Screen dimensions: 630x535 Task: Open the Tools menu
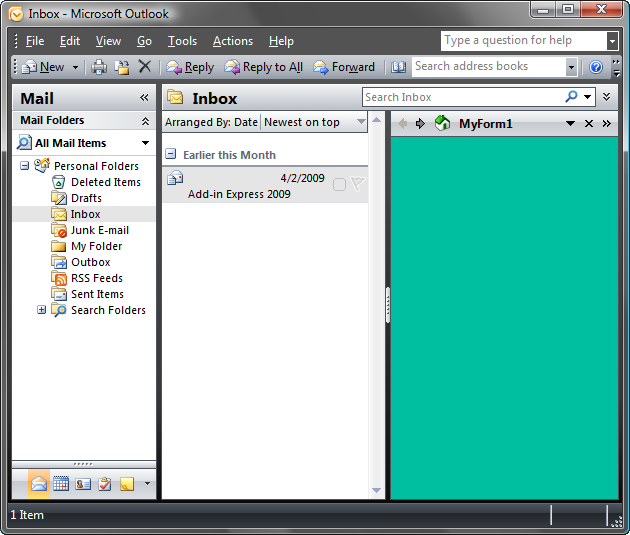point(182,41)
